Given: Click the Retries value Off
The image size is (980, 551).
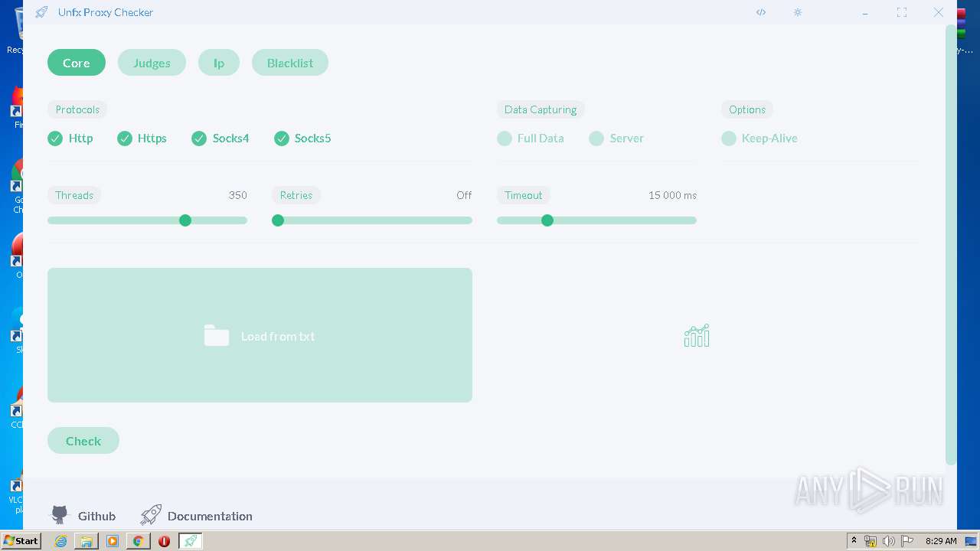Looking at the screenshot, I should point(464,195).
